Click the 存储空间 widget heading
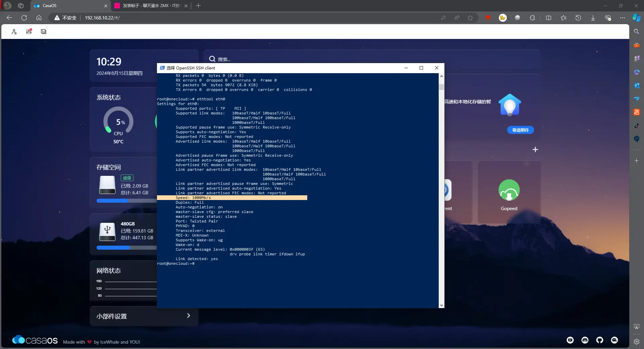Screen dimensions: 644x349 (109, 167)
